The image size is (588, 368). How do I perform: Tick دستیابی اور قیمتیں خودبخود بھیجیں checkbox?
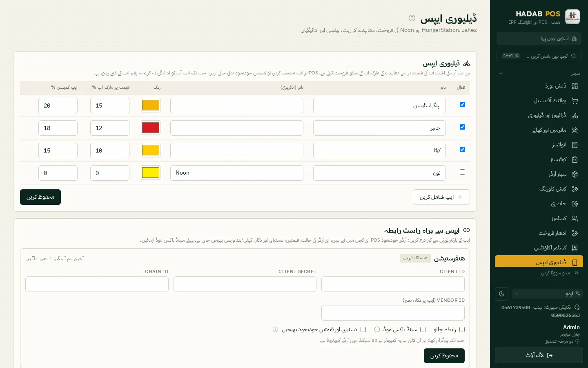[x=363, y=329]
